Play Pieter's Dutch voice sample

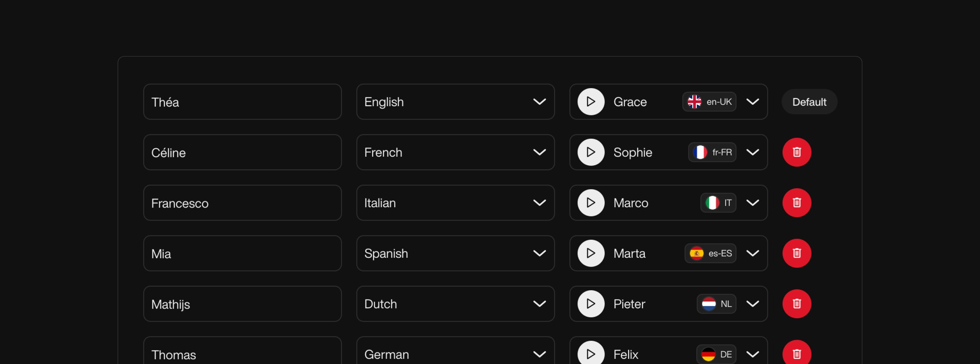(590, 304)
